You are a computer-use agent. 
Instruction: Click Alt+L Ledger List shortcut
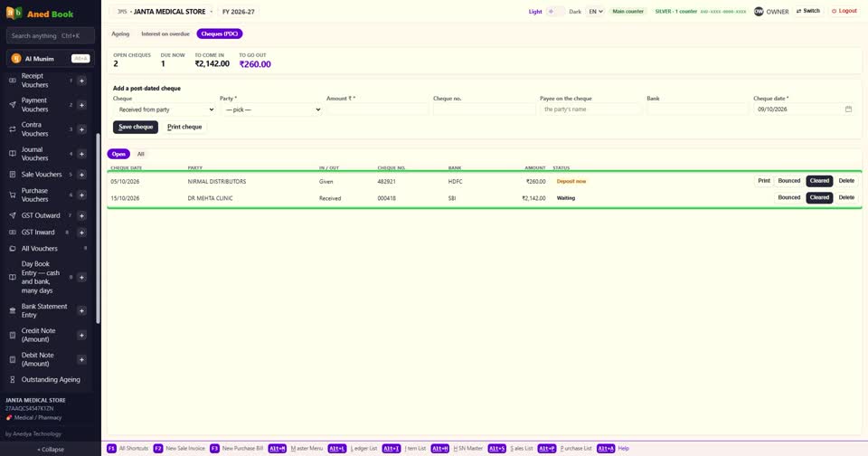click(353, 448)
